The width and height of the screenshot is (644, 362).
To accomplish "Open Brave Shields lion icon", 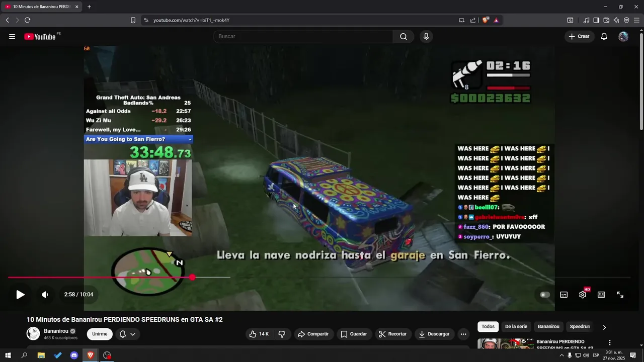I will click(x=486, y=20).
